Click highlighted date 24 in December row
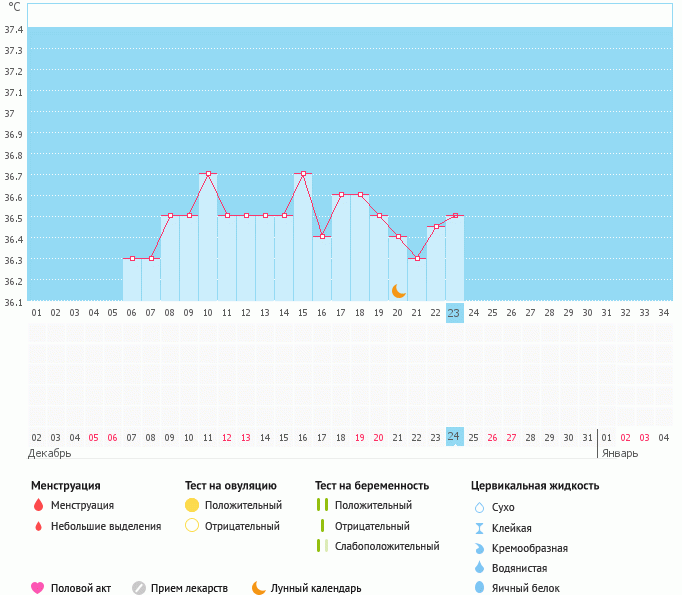 454,437
